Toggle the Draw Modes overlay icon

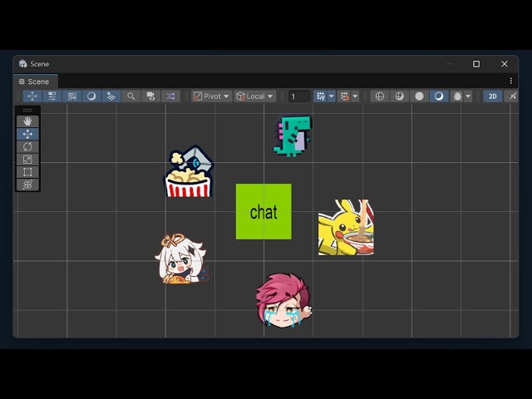tap(91, 96)
